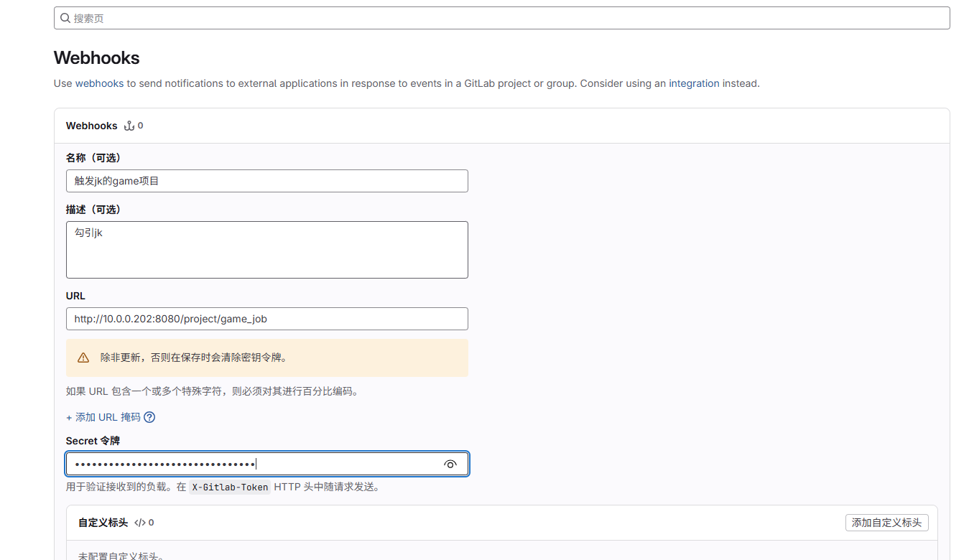Click the 描述（可选）label
Viewport: 969px width, 560px height.
[93, 210]
